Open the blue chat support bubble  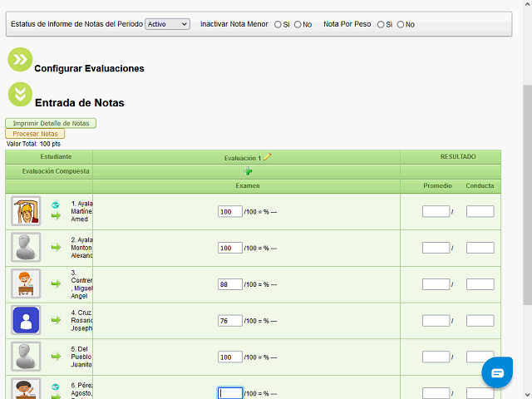click(497, 372)
